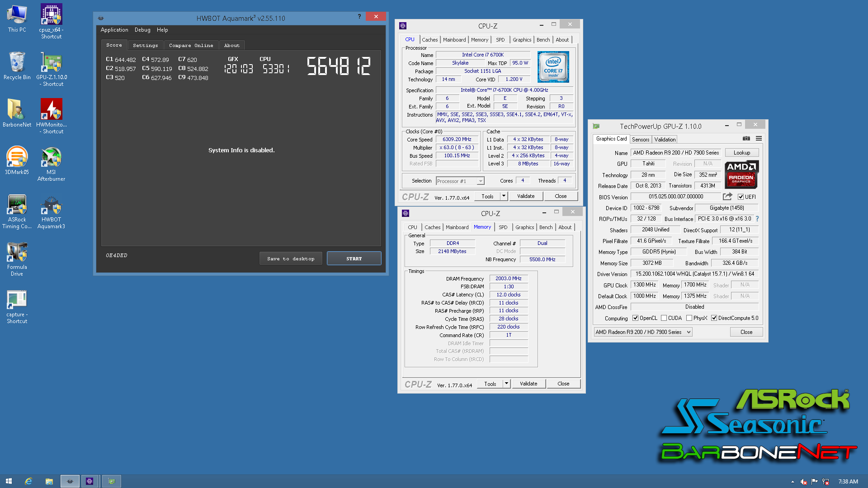
Task: Open Graphics tab in lower CPU-Z
Action: coord(524,227)
